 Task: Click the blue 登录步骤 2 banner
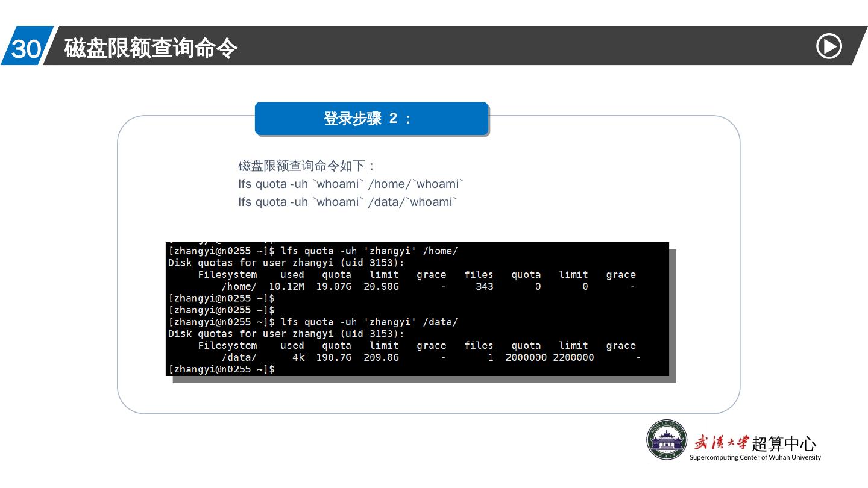371,119
